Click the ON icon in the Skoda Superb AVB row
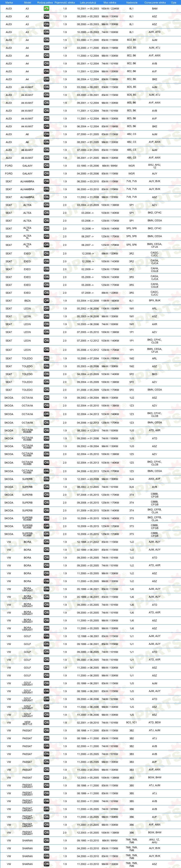Viewport: 181px width, 868px height. click(x=47, y=487)
